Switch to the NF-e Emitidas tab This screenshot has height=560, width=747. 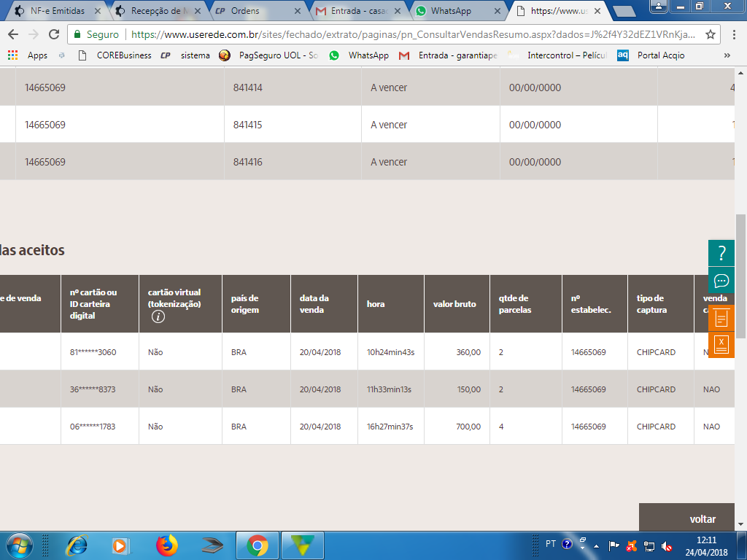(x=57, y=11)
